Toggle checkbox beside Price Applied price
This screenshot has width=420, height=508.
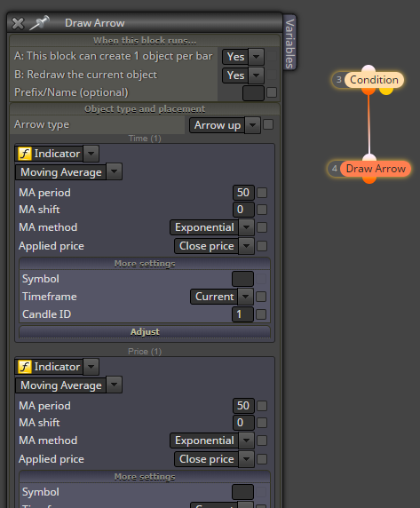[x=262, y=459]
